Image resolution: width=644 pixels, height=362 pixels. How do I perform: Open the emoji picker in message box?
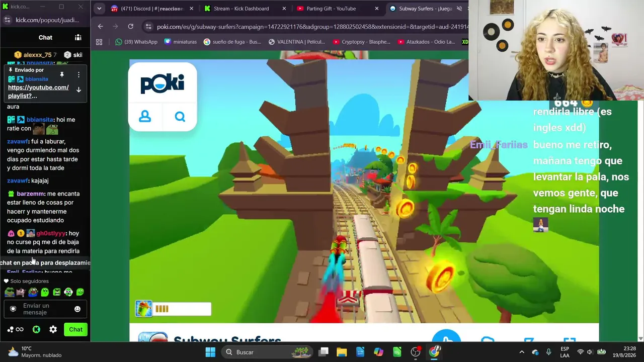(77, 309)
